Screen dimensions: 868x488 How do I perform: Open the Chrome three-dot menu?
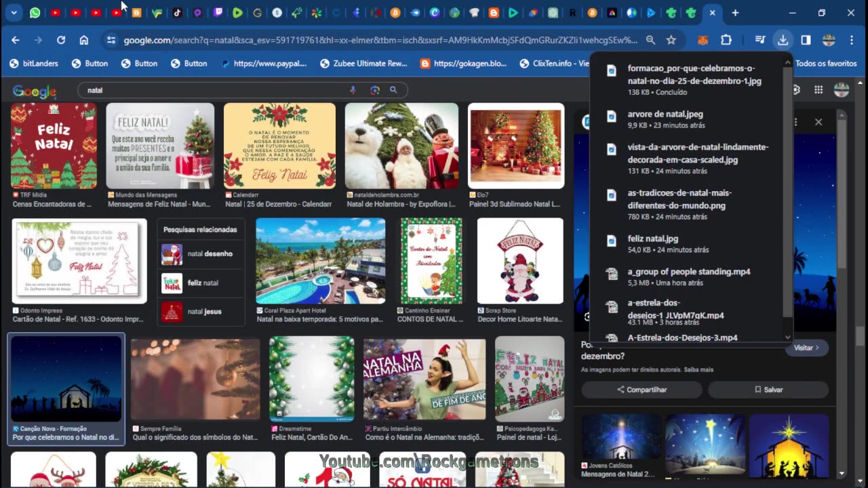click(851, 40)
